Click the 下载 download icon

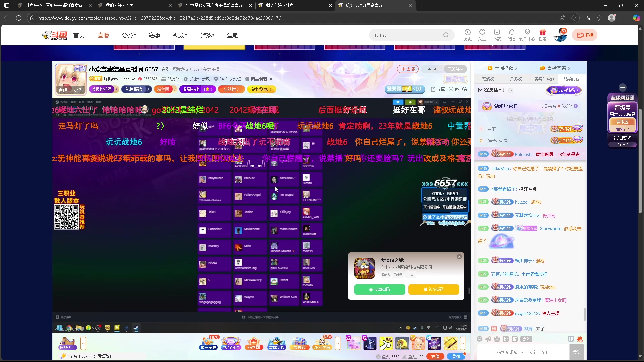(497, 35)
